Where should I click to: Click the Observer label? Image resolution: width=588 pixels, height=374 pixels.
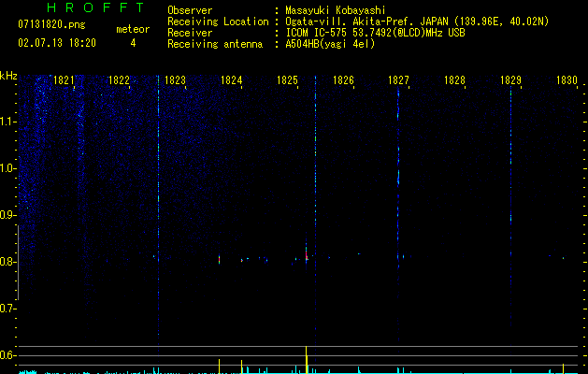pyautogui.click(x=190, y=10)
